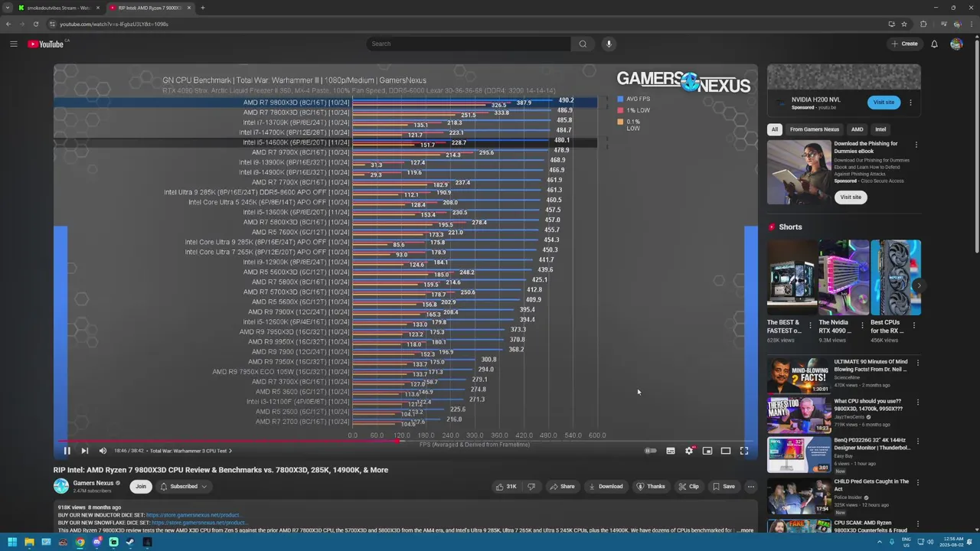Screen dimensions: 980x551
Task: Open menu for Phishing eBook ad
Action: click(x=916, y=145)
